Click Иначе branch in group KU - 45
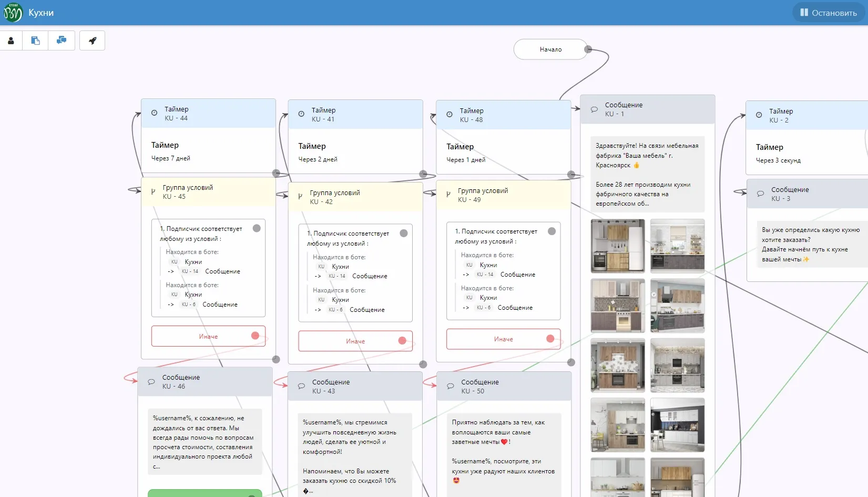The height and width of the screenshot is (497, 868). point(208,336)
